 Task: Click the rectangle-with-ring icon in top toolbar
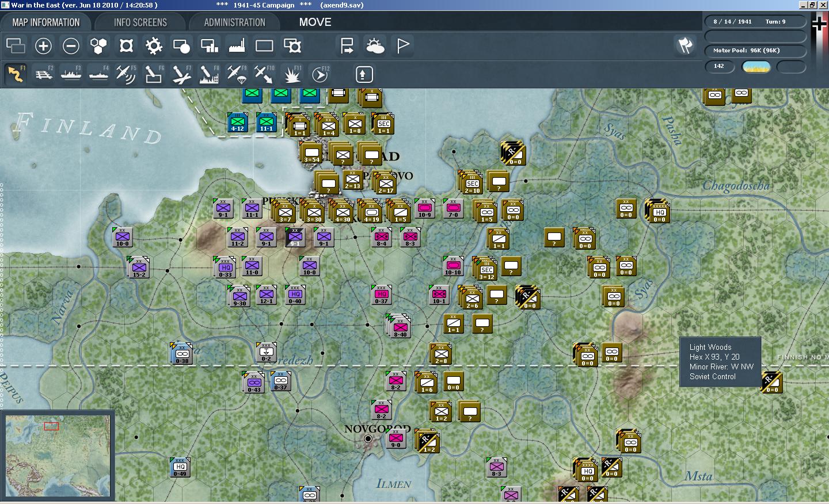pos(292,45)
